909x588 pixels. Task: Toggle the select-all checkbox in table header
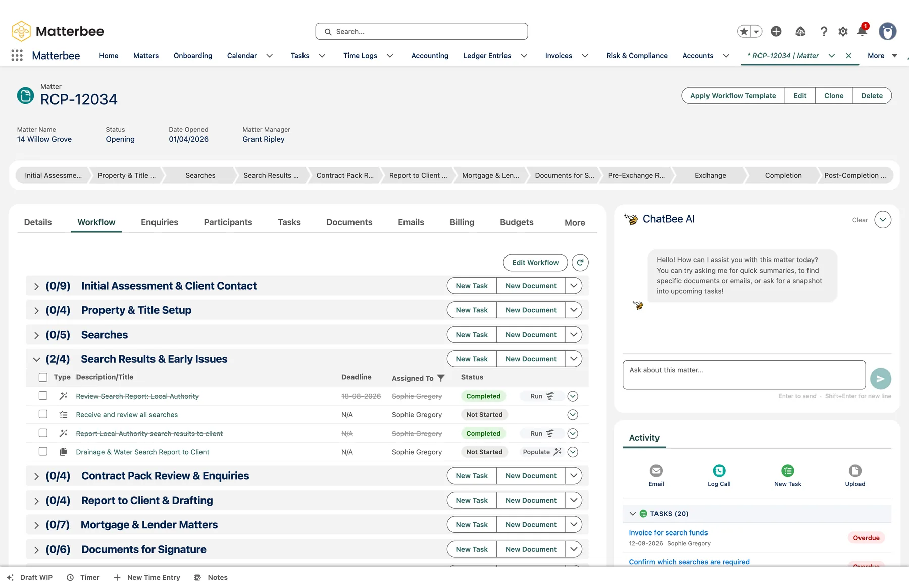[x=43, y=377]
